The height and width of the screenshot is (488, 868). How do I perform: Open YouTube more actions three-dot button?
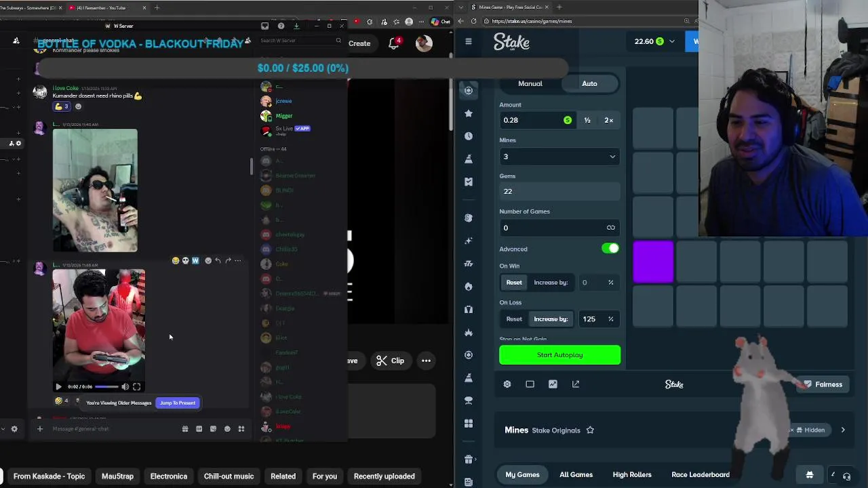point(426,361)
